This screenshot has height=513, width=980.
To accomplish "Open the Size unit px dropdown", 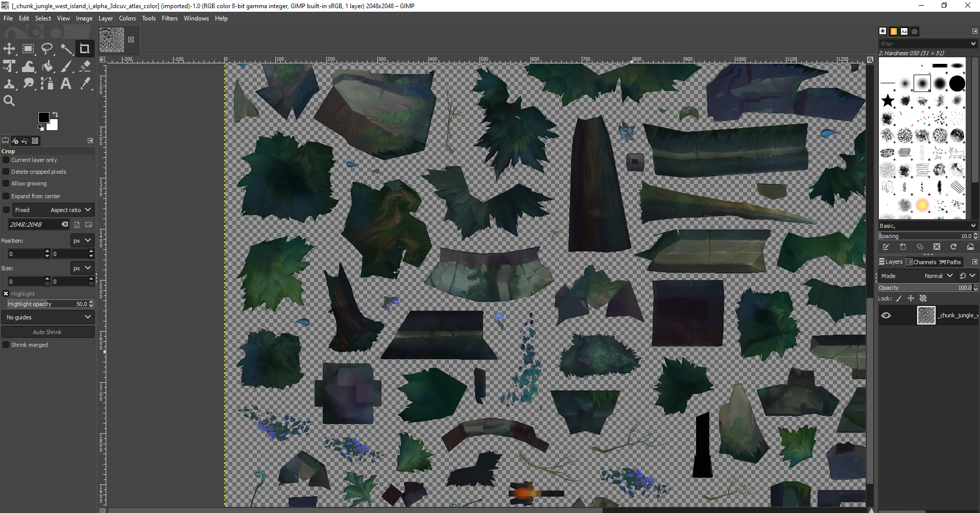I will coord(82,268).
